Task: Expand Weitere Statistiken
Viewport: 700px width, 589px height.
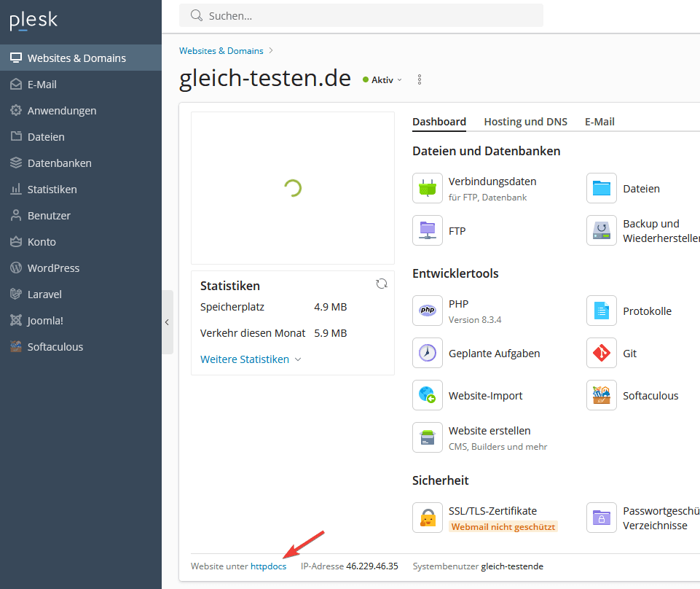Action: (x=251, y=359)
